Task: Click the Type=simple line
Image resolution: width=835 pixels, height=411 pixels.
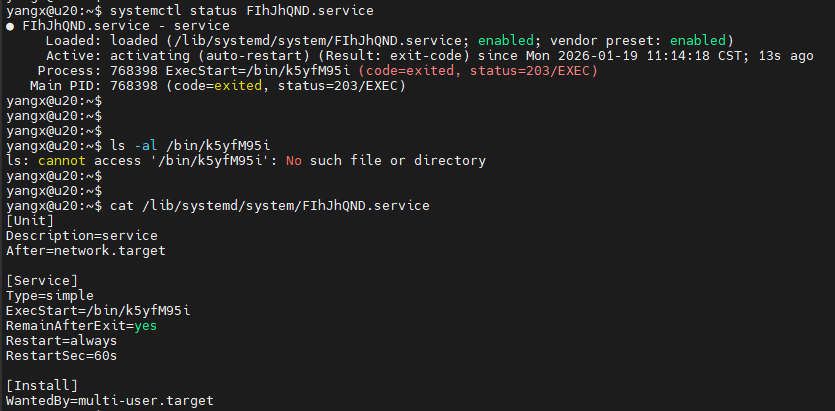Action: (x=50, y=295)
